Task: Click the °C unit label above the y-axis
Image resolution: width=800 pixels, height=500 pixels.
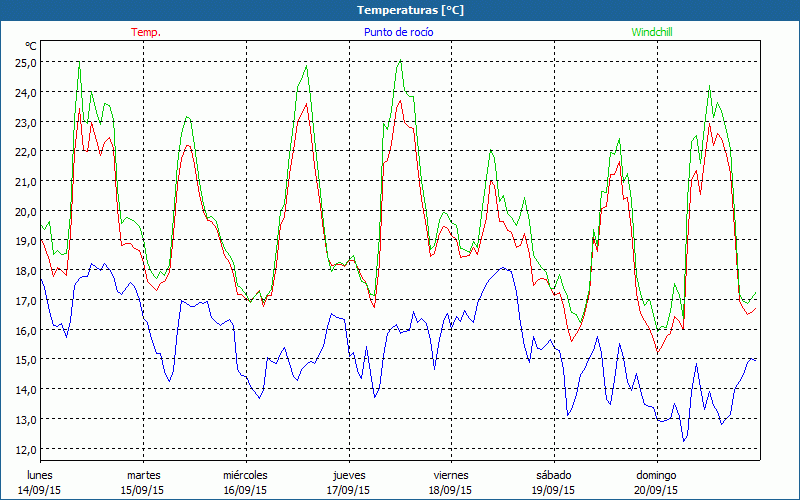Action: coord(30,46)
